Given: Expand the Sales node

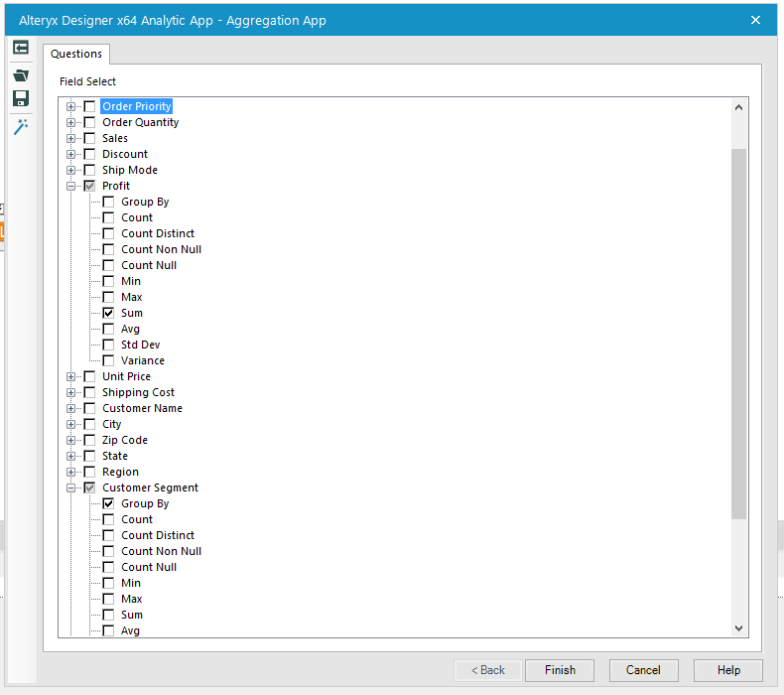Looking at the screenshot, I should click(x=71, y=138).
